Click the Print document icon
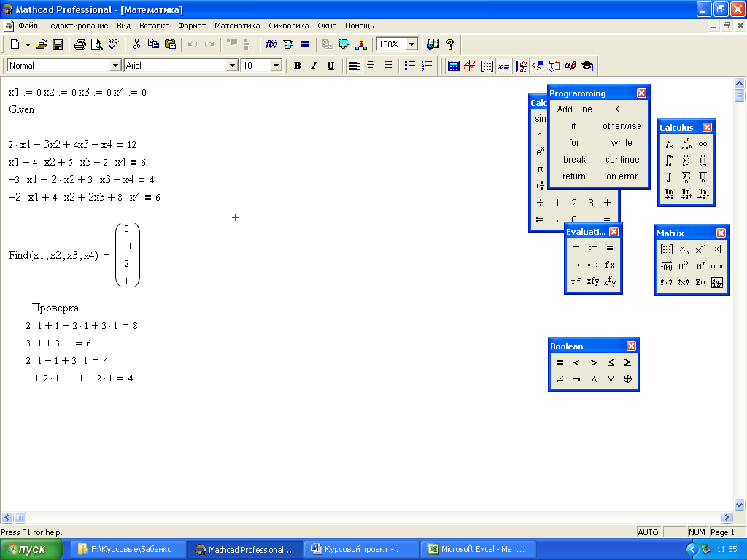This screenshot has width=747, height=560. [x=80, y=44]
